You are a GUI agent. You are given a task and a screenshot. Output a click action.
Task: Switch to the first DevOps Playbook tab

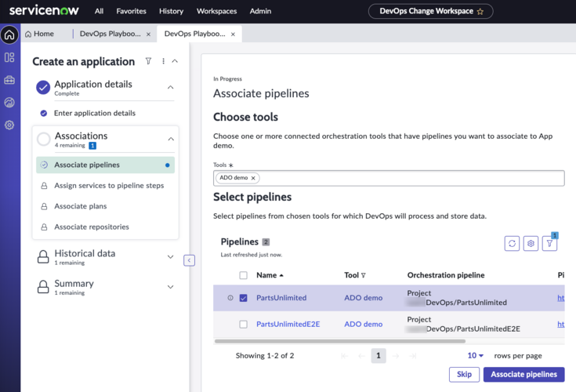[110, 34]
